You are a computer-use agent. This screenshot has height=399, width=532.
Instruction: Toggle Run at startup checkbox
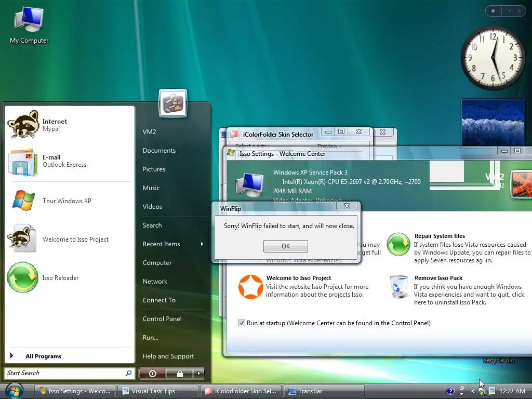tap(242, 323)
